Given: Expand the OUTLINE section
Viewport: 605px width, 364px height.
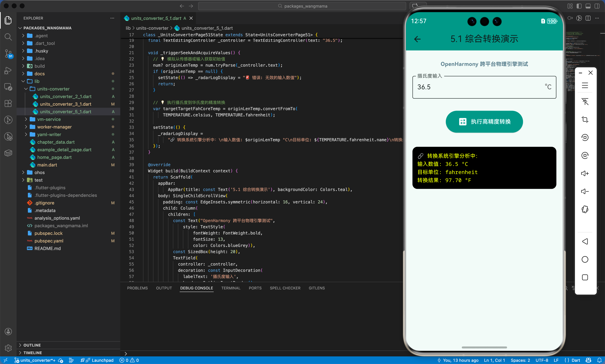Looking at the screenshot, I should pyautogui.click(x=32, y=345).
